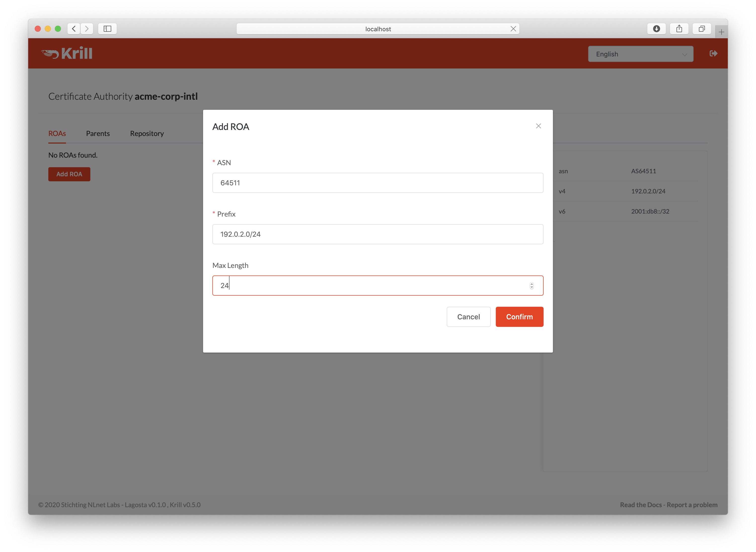Show all browser tabs
The width and height of the screenshot is (756, 552).
coord(702,29)
